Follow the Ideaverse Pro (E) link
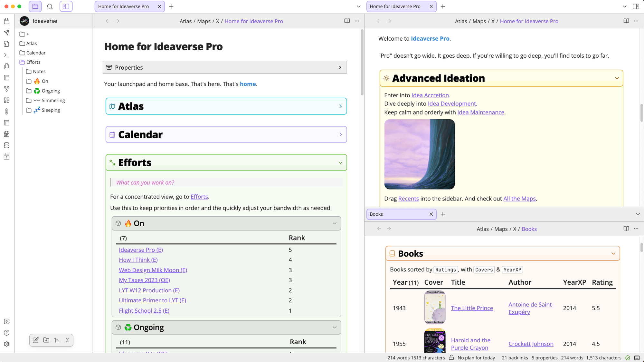The image size is (644, 362). pos(141,249)
